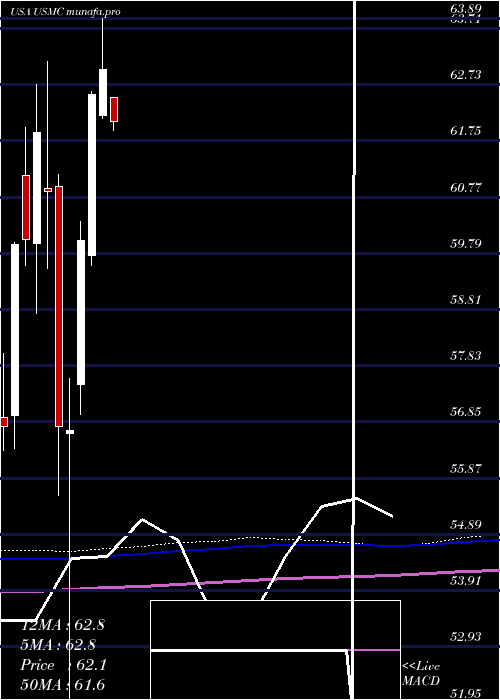Click the 54.89 price level label
The width and height of the screenshot is (500, 700).
(x=466, y=525)
